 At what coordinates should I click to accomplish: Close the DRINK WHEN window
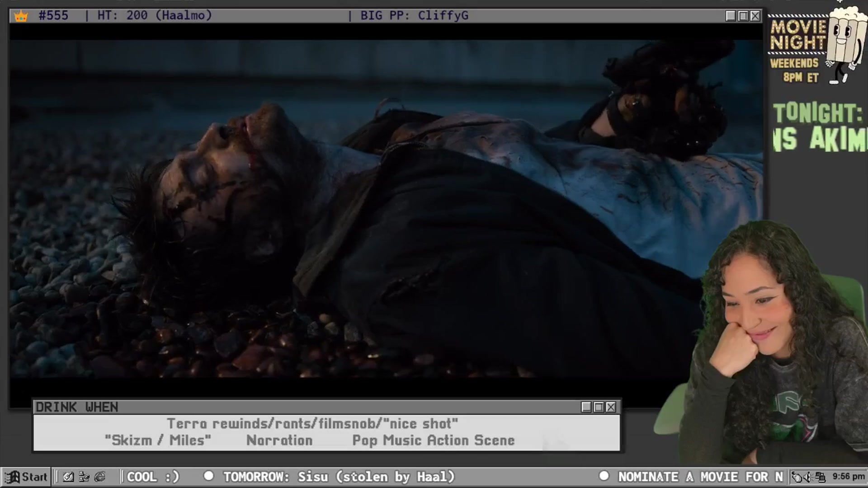(x=611, y=407)
